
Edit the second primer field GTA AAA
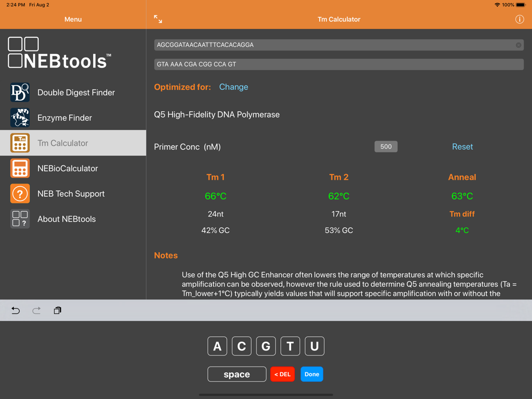(x=338, y=64)
